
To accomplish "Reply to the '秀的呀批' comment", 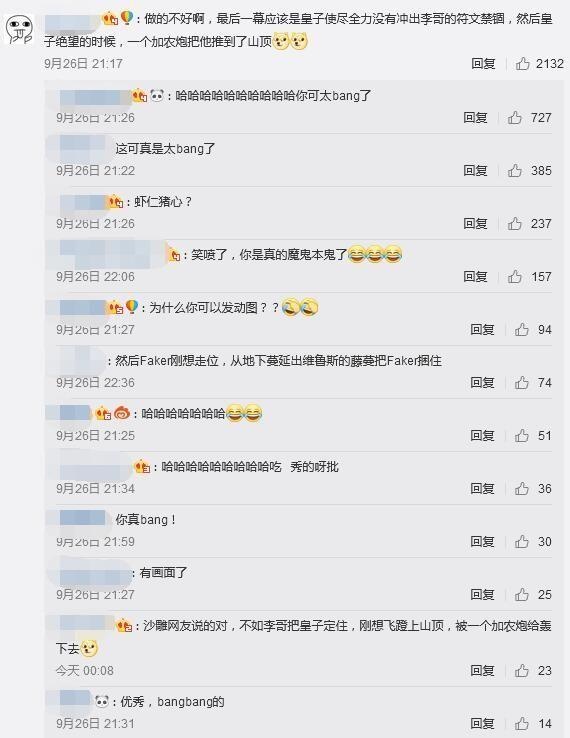I will click(x=482, y=489).
